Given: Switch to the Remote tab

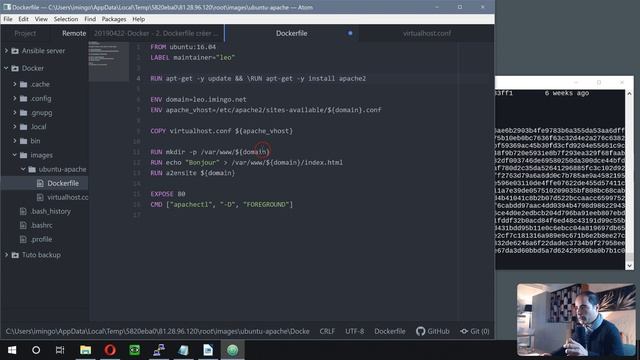Looking at the screenshot, I should pos(74,33).
